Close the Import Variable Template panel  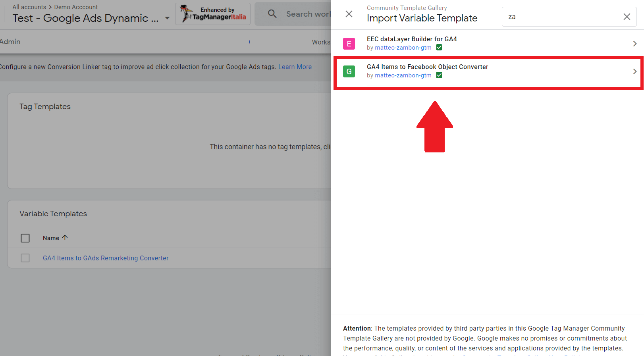[349, 14]
